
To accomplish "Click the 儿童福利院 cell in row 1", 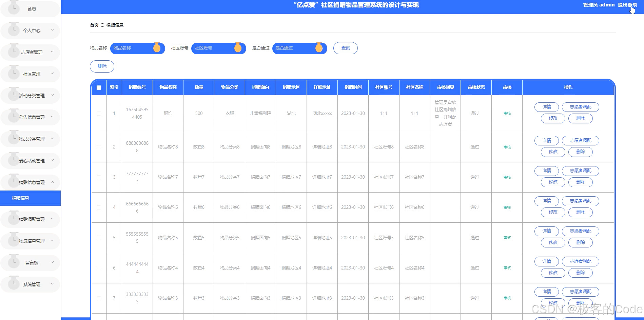I will pos(260,114).
